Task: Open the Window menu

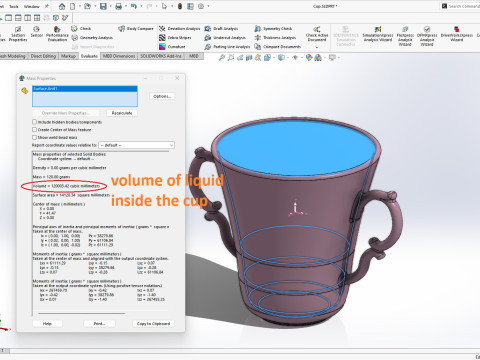Action: [32, 6]
